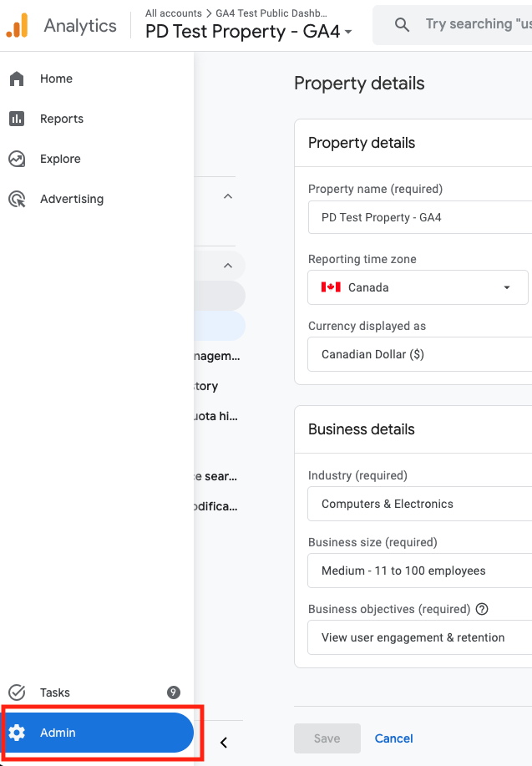Viewport: 532px width, 766px height.
Task: Click the Tasks checkmark icon
Action: (x=17, y=692)
